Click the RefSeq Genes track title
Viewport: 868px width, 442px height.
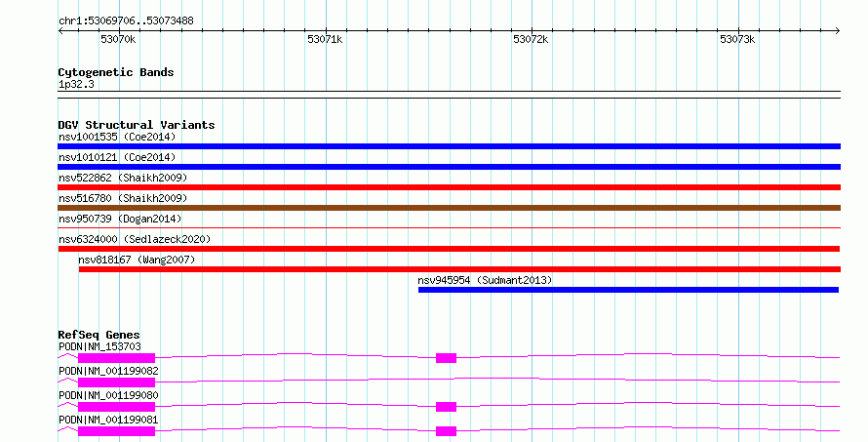[x=99, y=335]
